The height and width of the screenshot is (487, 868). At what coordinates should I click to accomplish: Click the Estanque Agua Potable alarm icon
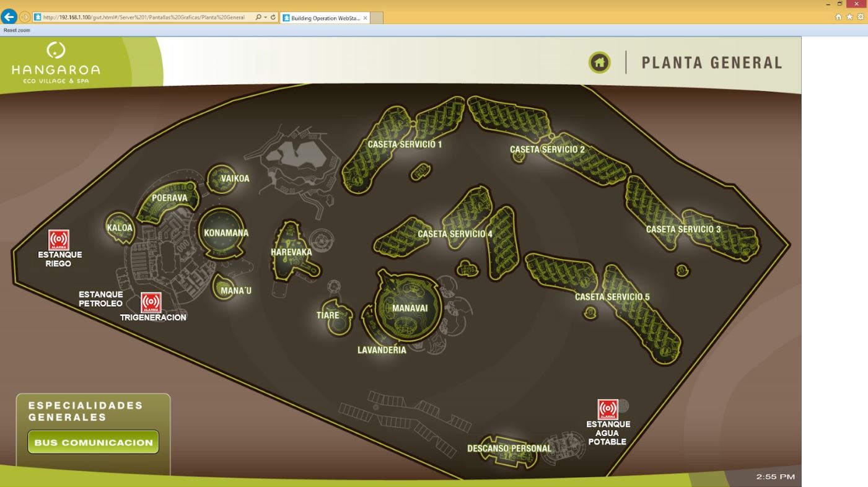point(608,410)
